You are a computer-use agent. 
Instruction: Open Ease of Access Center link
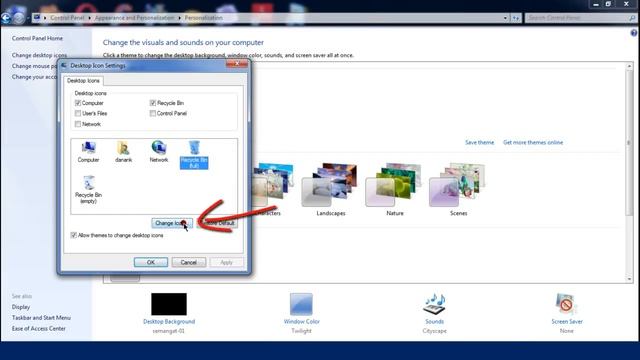39,329
